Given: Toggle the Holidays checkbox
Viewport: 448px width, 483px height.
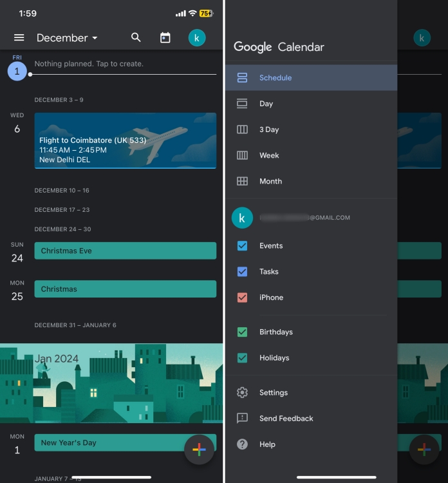Looking at the screenshot, I should pyautogui.click(x=242, y=357).
